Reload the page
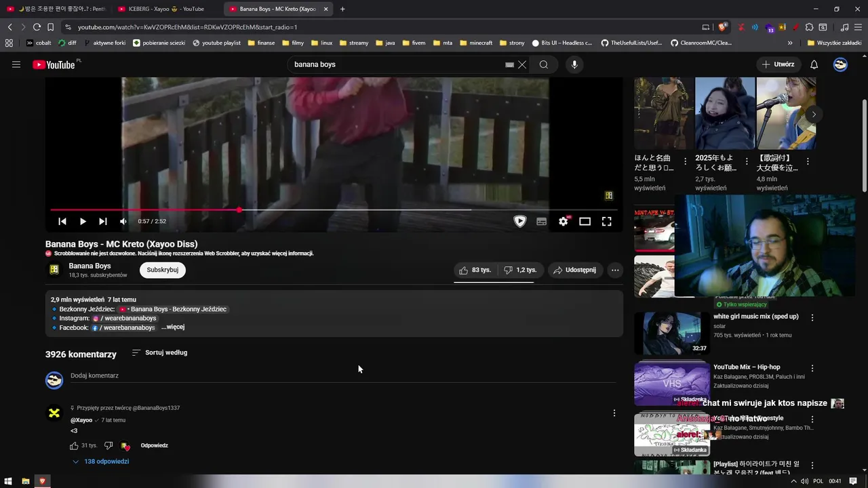868x488 pixels. point(37,27)
